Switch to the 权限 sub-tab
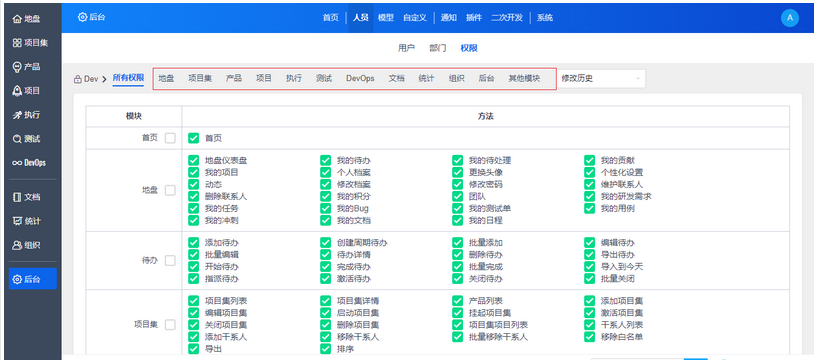This screenshot has width=816, height=360. [469, 48]
